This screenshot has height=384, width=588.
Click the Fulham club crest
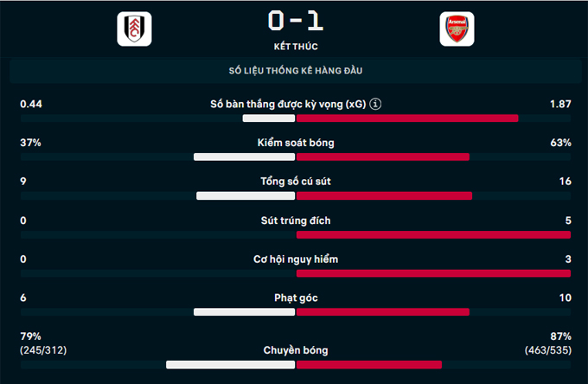click(x=134, y=30)
